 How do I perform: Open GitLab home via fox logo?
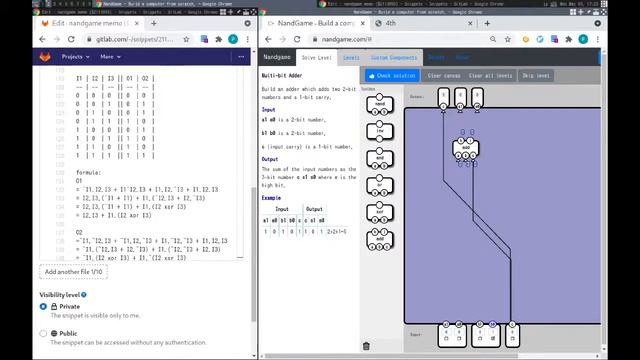[45, 57]
